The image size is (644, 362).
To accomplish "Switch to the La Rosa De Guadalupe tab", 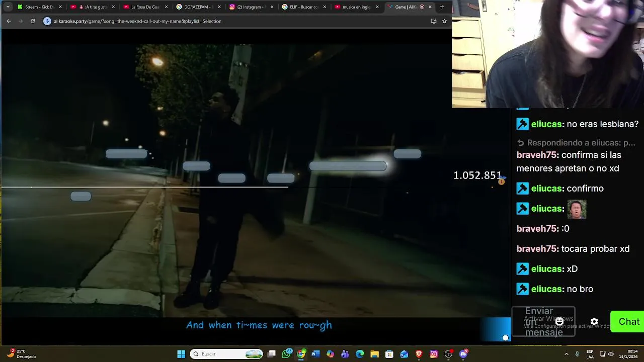I will click(146, 7).
